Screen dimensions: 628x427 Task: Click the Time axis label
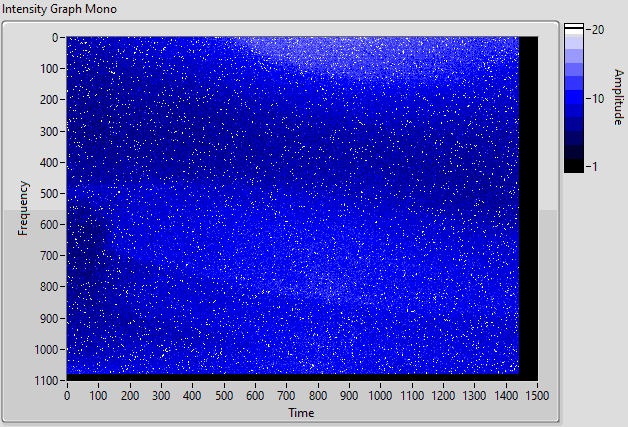[301, 413]
